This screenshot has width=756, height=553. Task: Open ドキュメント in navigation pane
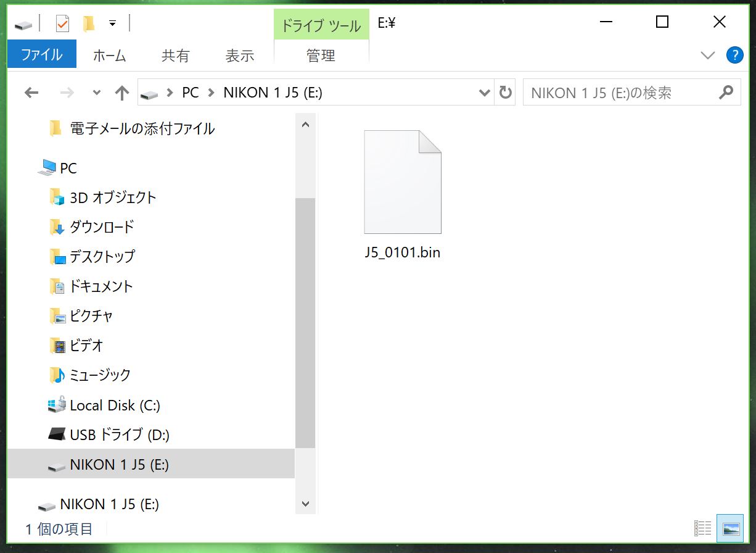pyautogui.click(x=101, y=286)
